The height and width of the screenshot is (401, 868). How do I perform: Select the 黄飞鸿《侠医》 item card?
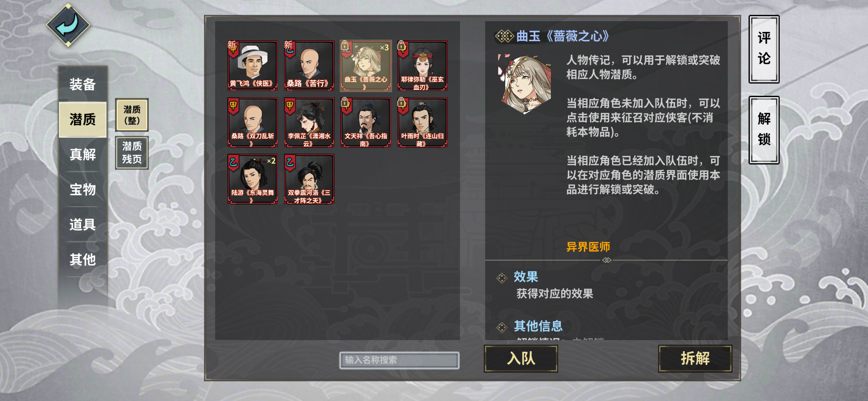[252, 66]
